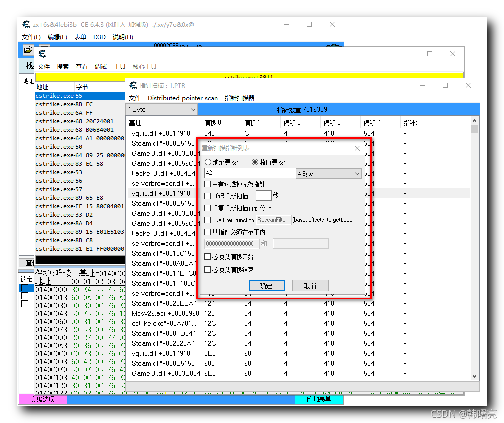
Task: Click the 基址 column header
Action: pos(164,123)
